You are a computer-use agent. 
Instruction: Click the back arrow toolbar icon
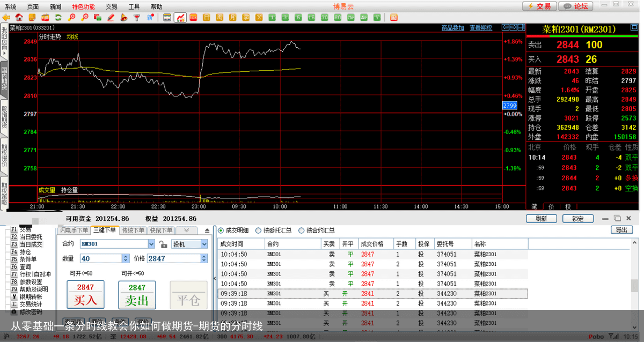coord(6,18)
